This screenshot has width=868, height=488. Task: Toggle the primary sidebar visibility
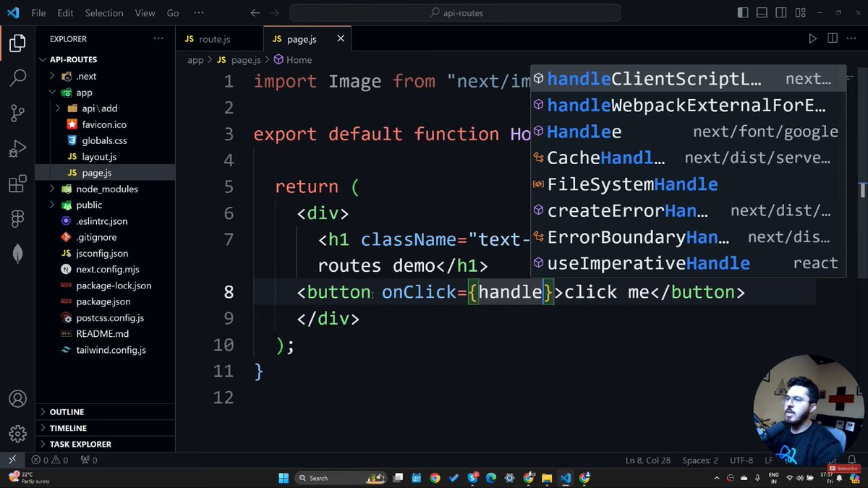click(743, 12)
